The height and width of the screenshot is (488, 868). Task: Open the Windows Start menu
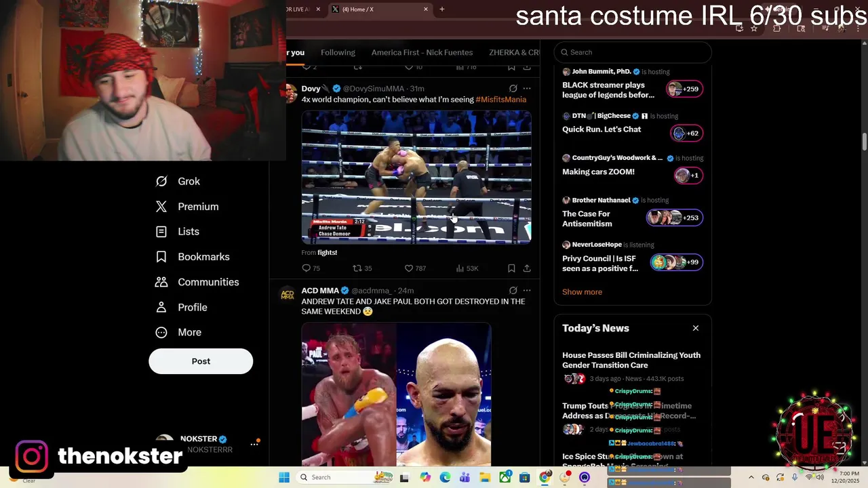click(x=283, y=477)
